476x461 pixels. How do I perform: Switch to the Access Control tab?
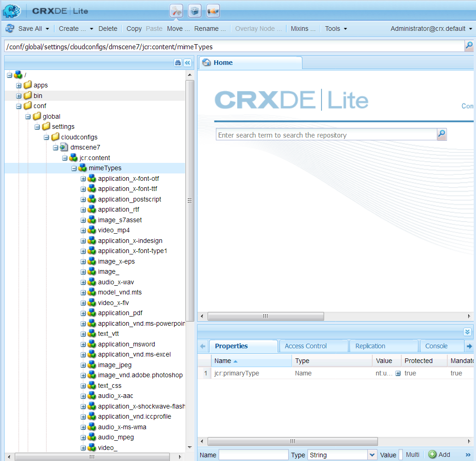306,346
